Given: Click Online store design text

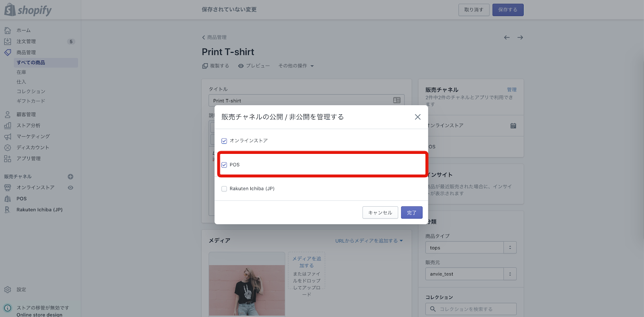Looking at the screenshot, I should click(39, 315).
